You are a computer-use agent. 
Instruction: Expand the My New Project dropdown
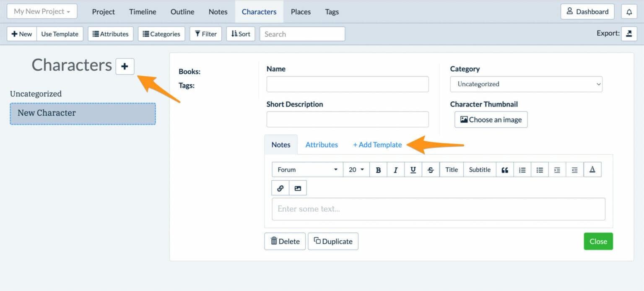pyautogui.click(x=42, y=11)
